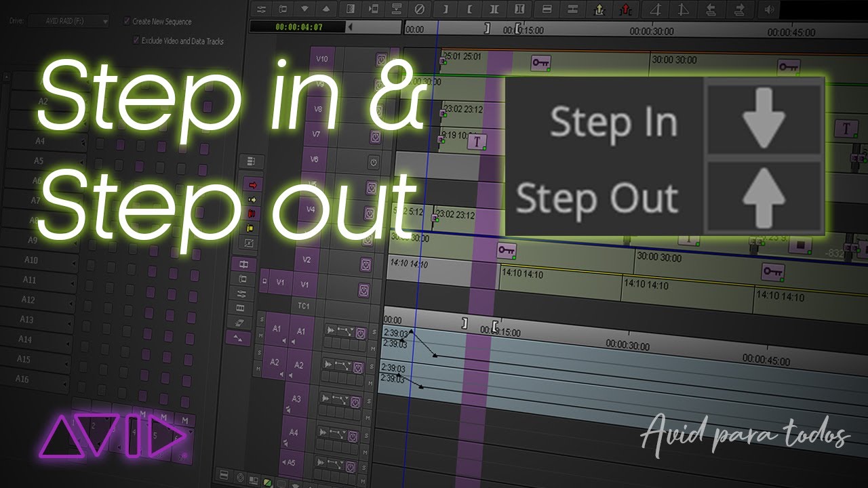The width and height of the screenshot is (868, 488).
Task: Click the 00:00:45:00 mark on top ruler
Action: point(791,32)
